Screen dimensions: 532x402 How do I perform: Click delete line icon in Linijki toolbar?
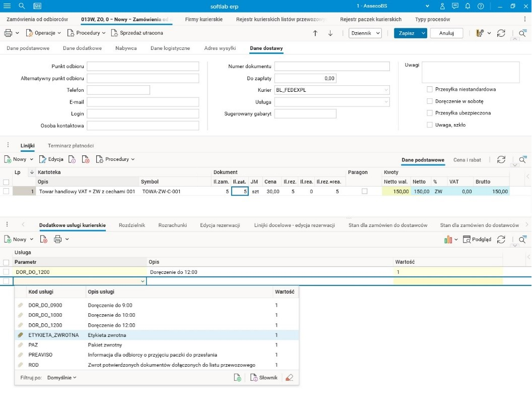tap(86, 159)
